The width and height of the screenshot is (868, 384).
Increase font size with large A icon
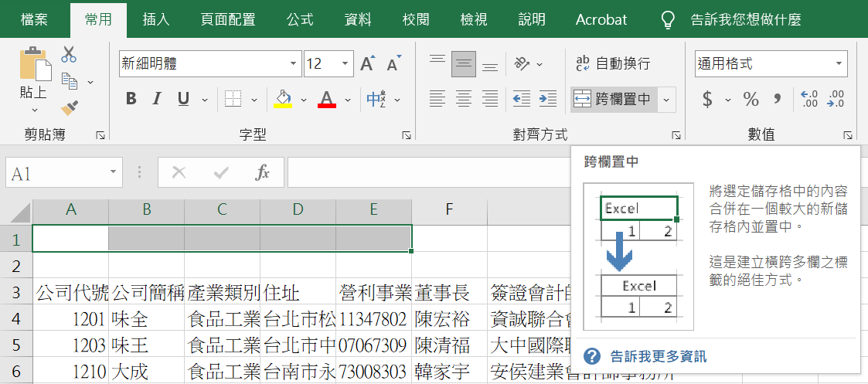(368, 64)
